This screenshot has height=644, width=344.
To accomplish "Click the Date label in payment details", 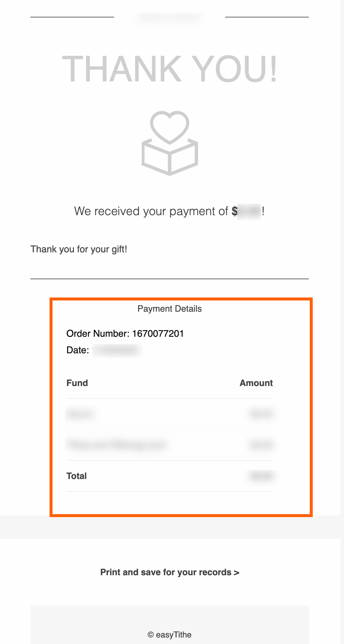I will click(x=78, y=350).
